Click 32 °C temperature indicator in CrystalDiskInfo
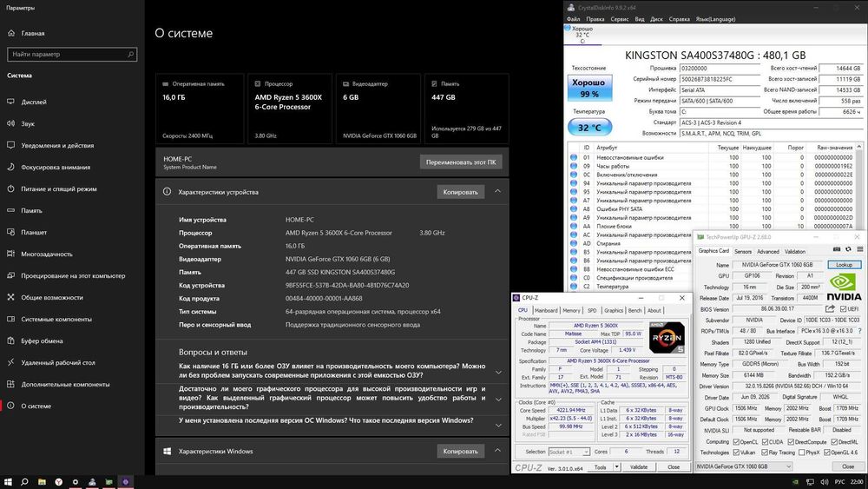 point(589,128)
